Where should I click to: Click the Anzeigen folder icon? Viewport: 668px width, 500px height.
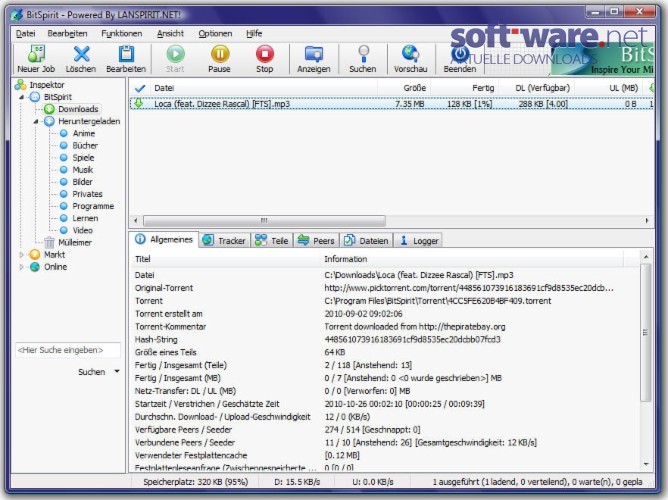coord(314,59)
